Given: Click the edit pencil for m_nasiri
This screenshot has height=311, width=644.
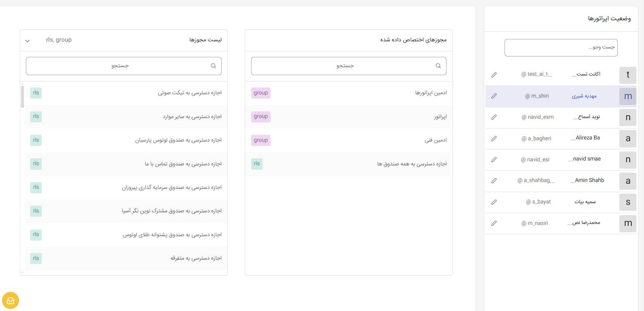Looking at the screenshot, I should pyautogui.click(x=494, y=223).
